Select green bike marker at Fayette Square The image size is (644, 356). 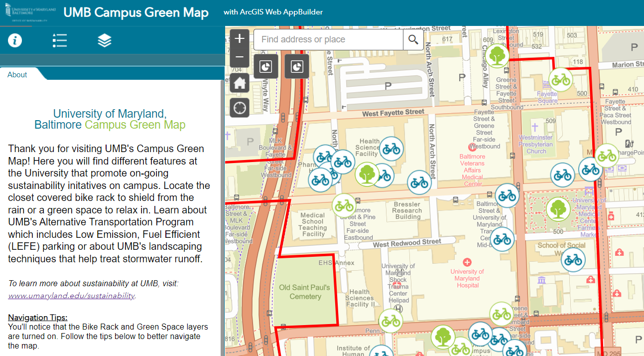pos(561,80)
